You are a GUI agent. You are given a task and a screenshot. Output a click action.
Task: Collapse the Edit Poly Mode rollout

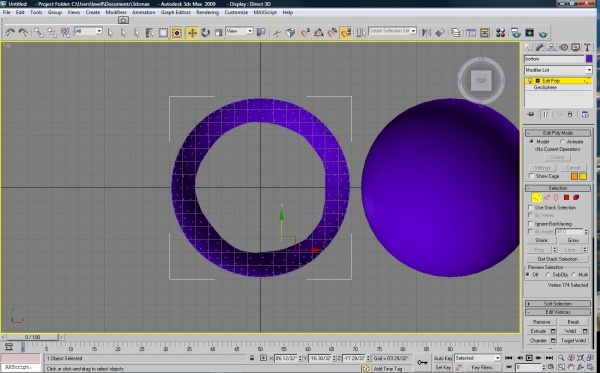point(558,133)
